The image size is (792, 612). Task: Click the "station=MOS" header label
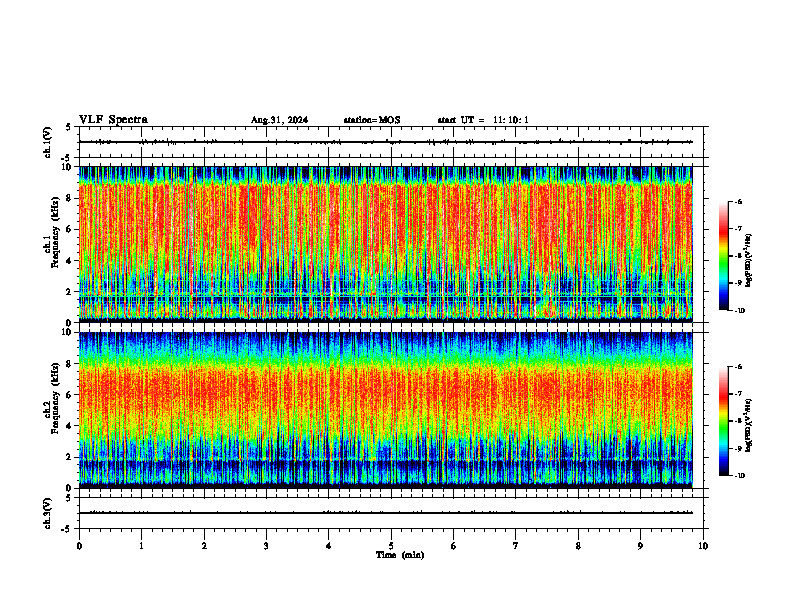pos(372,120)
